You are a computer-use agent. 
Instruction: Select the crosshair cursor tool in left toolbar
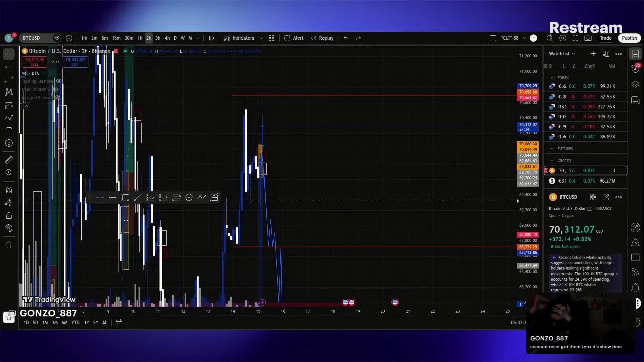tap(9, 54)
